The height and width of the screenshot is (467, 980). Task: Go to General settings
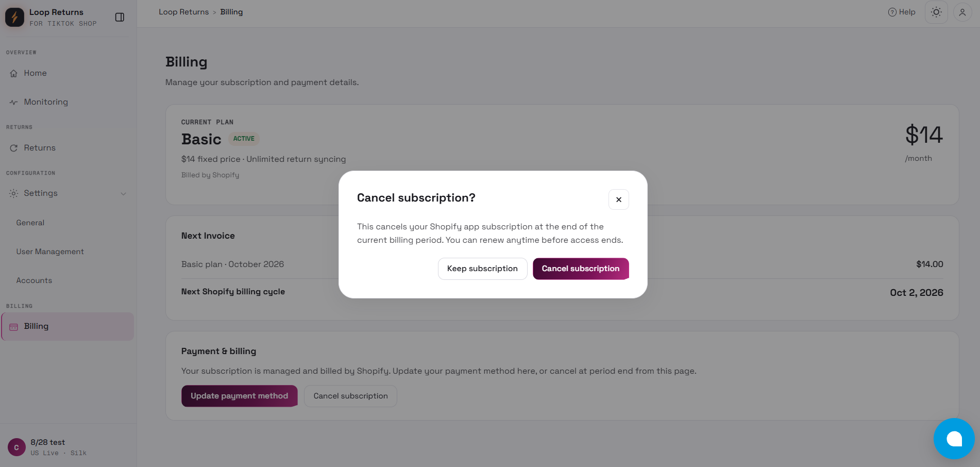click(x=30, y=223)
